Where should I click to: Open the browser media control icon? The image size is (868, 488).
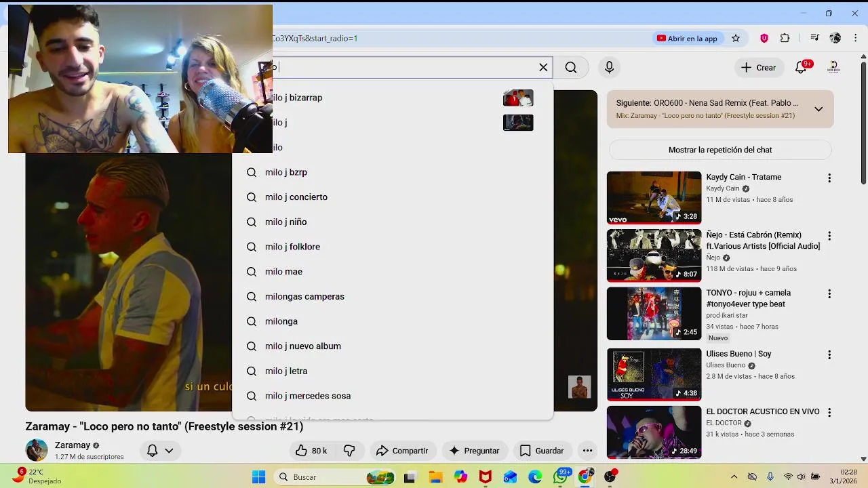point(814,38)
